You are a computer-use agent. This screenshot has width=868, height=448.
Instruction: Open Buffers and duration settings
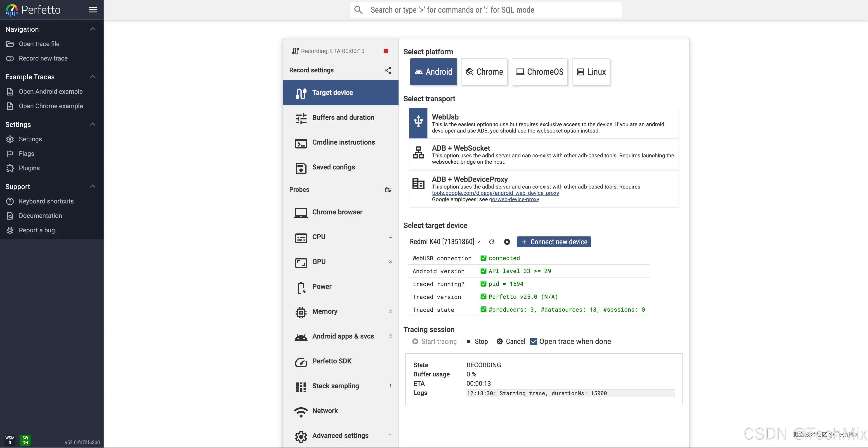pos(343,117)
